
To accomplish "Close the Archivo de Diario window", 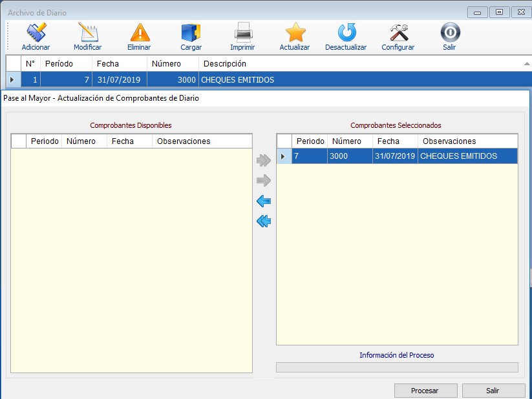I will [521, 12].
